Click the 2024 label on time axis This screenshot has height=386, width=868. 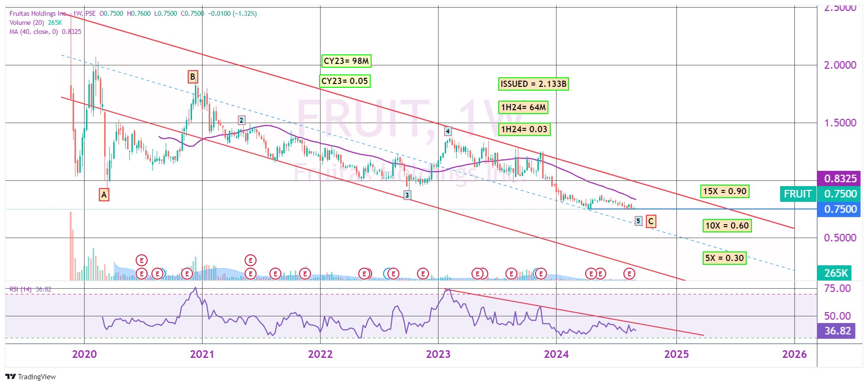[x=556, y=354]
